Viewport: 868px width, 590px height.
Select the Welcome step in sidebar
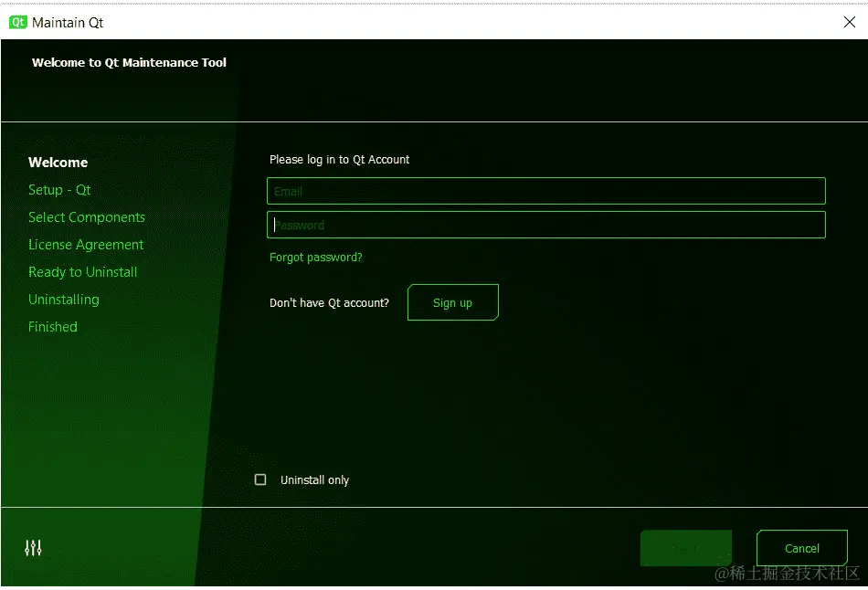pos(58,163)
